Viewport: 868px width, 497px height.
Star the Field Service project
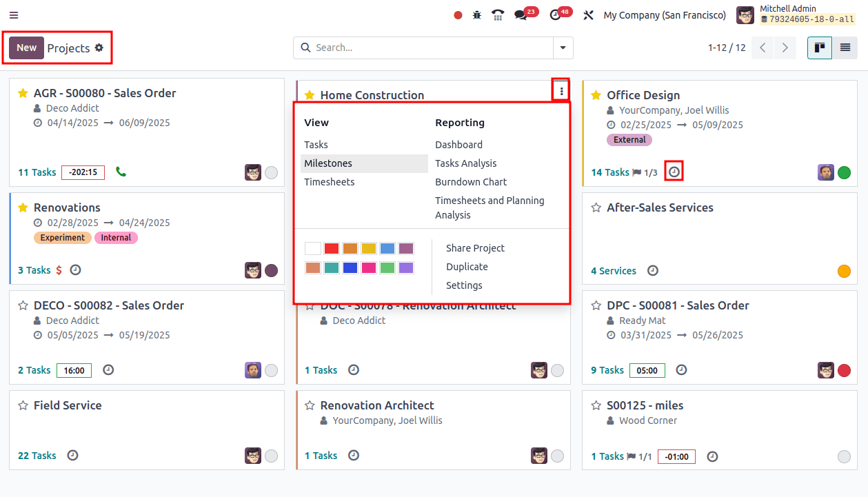[23, 405]
